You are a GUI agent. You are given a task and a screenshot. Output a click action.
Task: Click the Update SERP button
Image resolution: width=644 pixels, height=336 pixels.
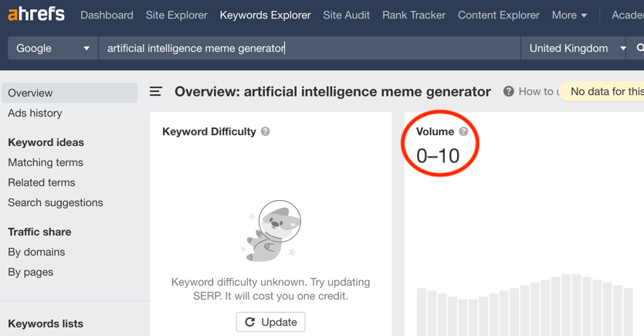[x=270, y=322]
